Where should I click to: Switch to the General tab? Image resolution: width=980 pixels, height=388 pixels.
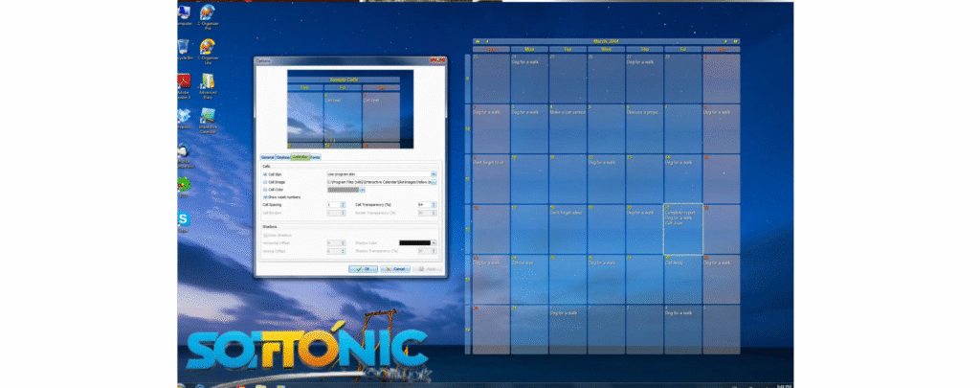268,157
